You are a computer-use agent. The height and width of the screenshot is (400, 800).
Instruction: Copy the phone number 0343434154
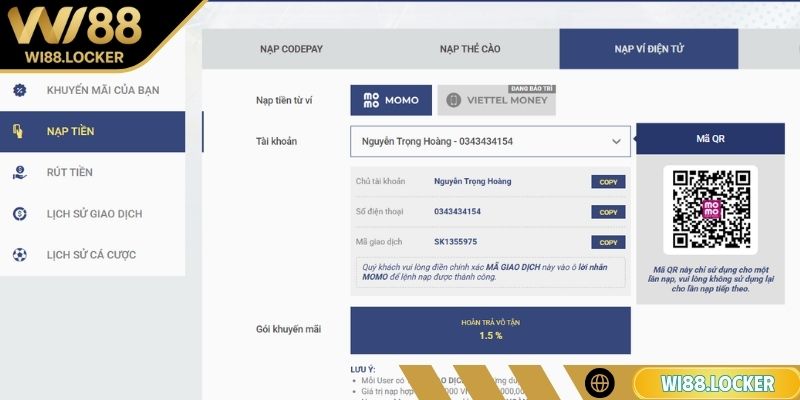pos(608,212)
